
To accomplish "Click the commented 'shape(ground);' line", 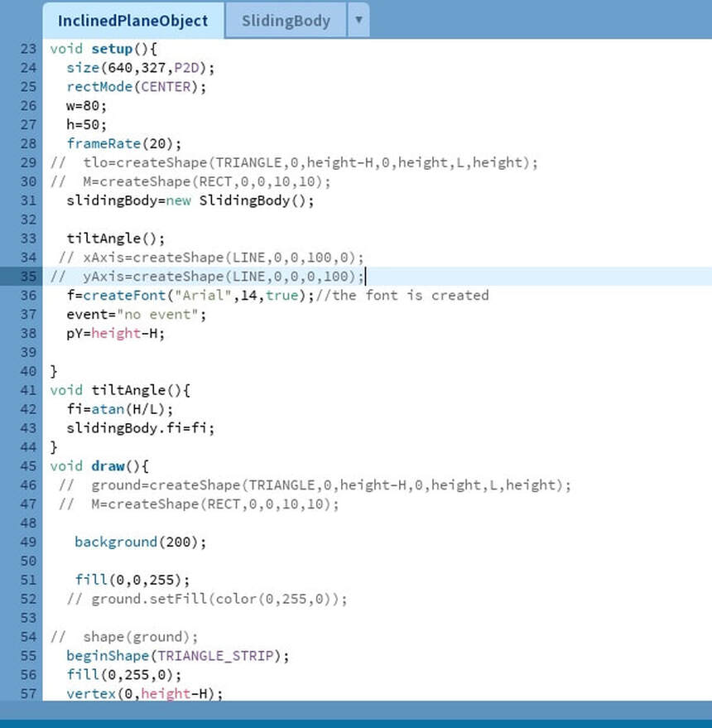I will [124, 637].
